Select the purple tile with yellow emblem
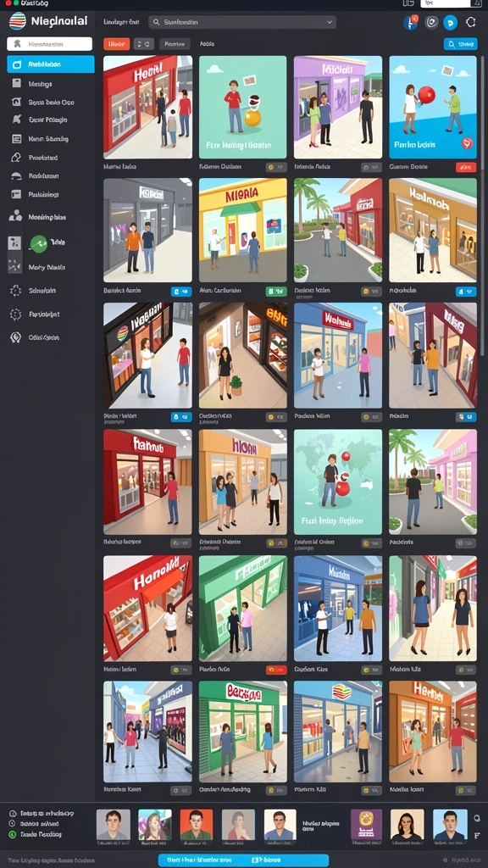Image resolution: width=488 pixels, height=868 pixels. coord(366,825)
